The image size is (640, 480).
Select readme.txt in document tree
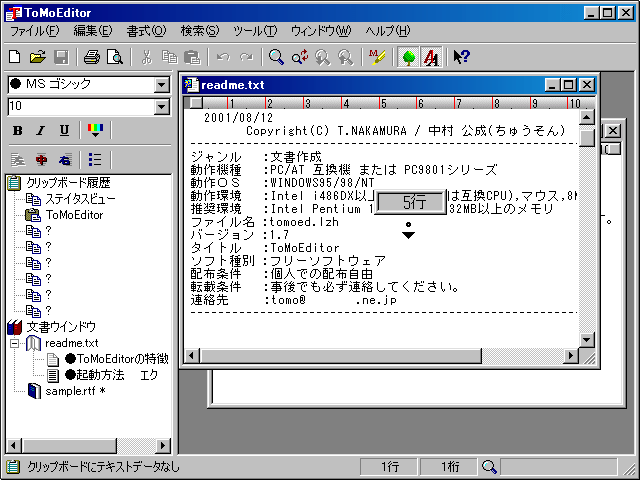(x=71, y=343)
